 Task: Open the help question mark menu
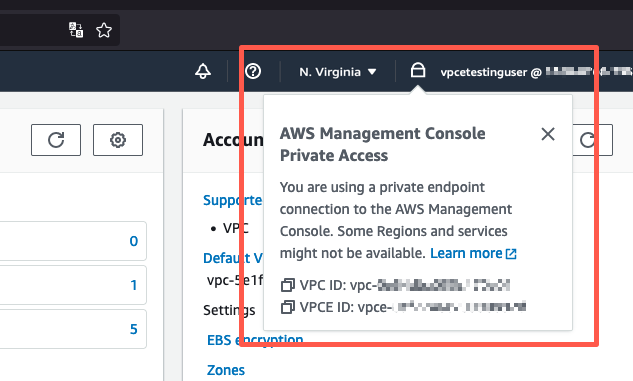pyautogui.click(x=253, y=71)
